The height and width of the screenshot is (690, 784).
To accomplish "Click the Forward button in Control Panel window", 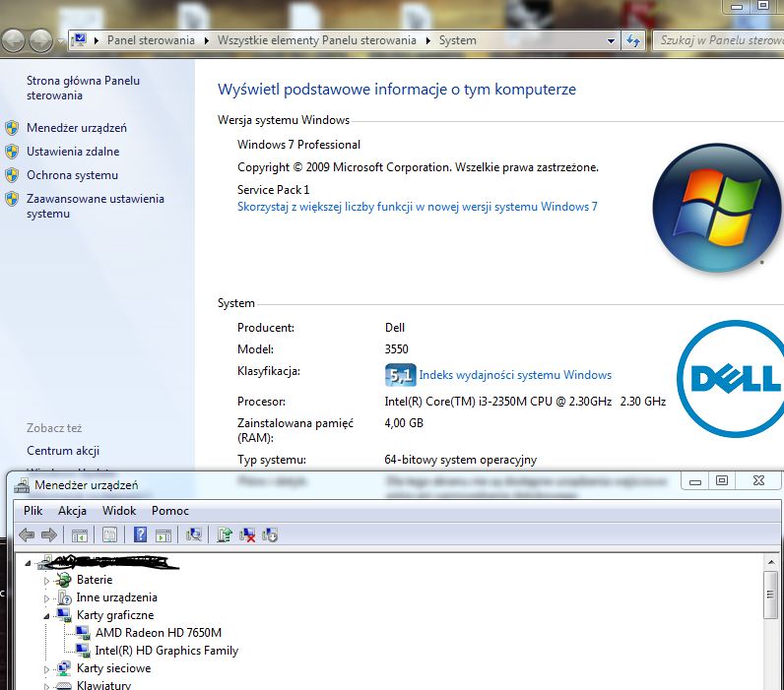I will (x=40, y=40).
